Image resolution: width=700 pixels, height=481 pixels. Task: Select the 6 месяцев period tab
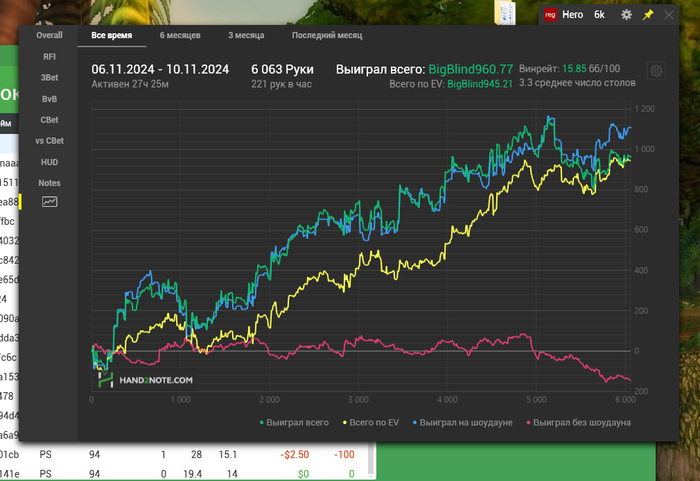[x=180, y=35]
